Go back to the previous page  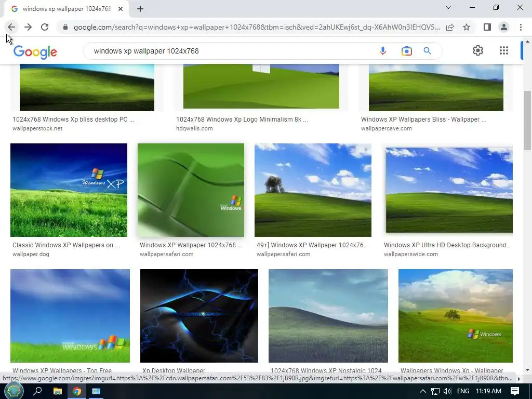pyautogui.click(x=11, y=27)
